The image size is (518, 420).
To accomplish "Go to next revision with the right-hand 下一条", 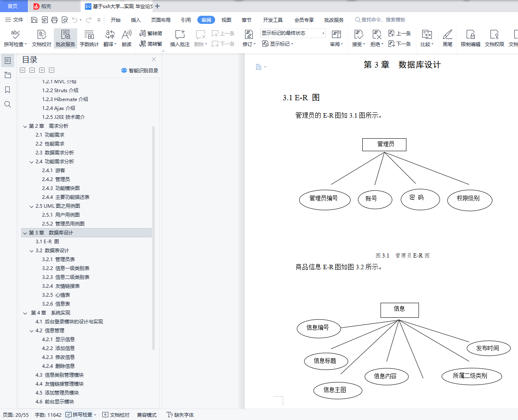I will pos(400,44).
